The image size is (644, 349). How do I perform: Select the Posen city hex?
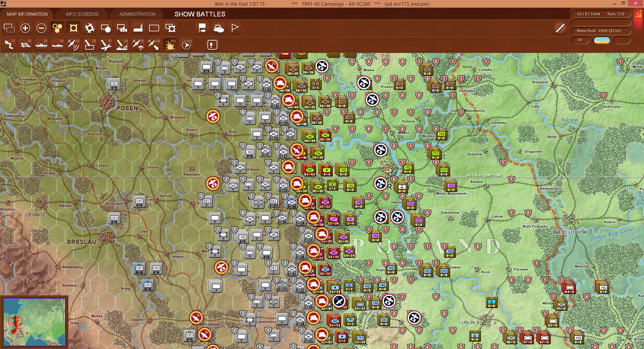point(108,102)
